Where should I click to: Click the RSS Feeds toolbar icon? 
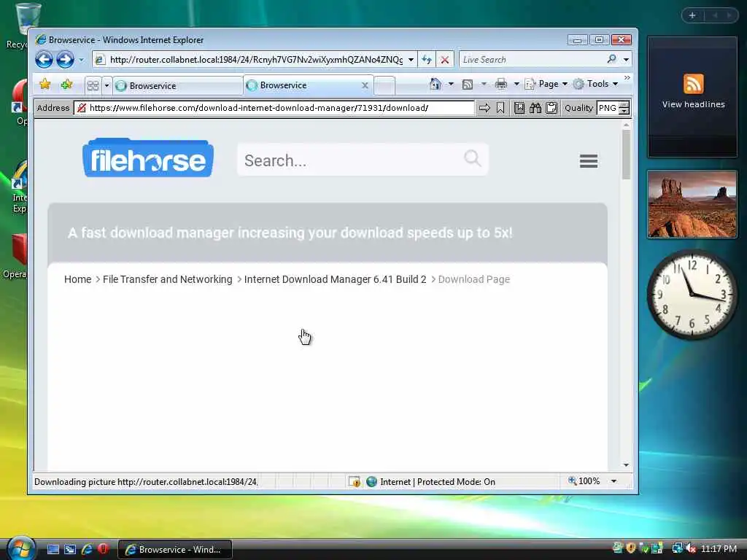point(468,85)
